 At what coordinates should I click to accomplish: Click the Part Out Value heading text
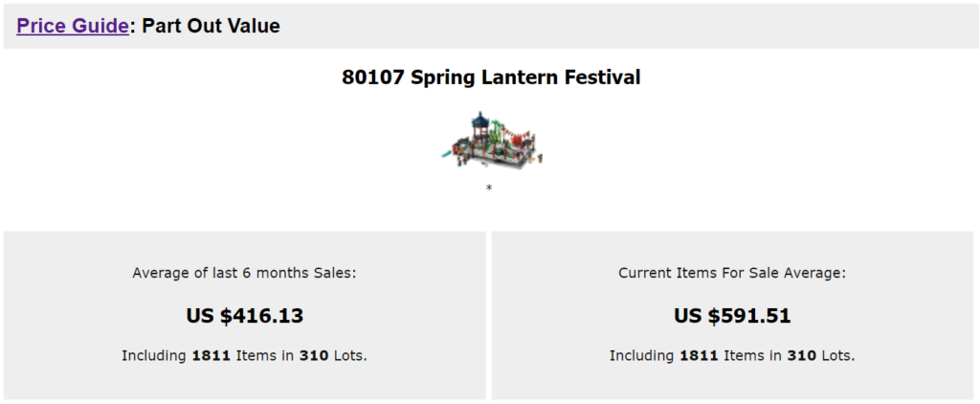[211, 26]
